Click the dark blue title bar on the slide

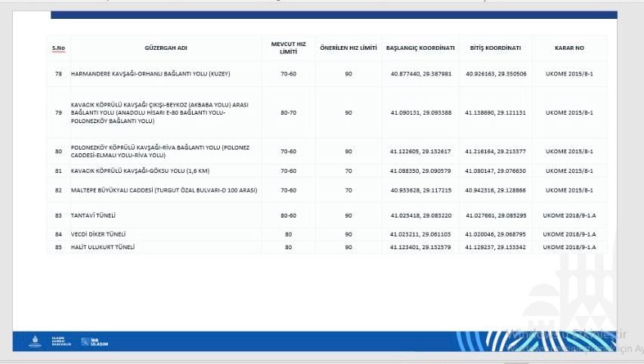click(334, 15)
